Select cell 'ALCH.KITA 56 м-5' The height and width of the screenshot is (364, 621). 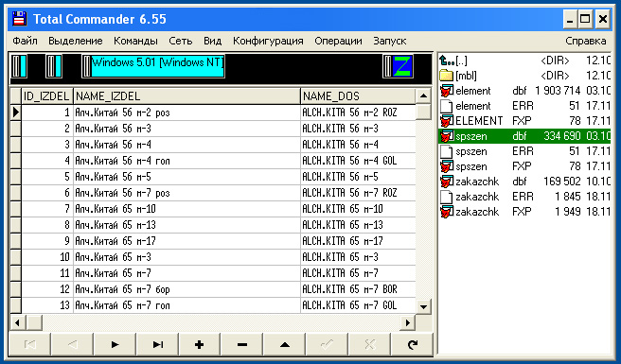(x=358, y=177)
